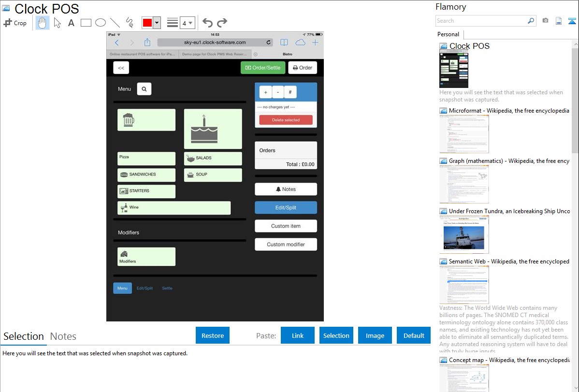Open the SALADS menu category
The image size is (579, 392).
[x=213, y=159]
